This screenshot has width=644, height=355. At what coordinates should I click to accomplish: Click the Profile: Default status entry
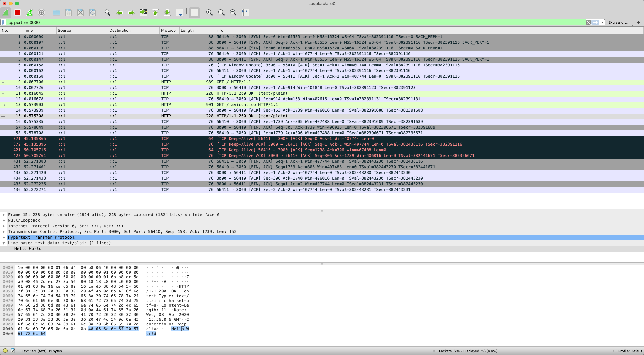[x=630, y=351]
